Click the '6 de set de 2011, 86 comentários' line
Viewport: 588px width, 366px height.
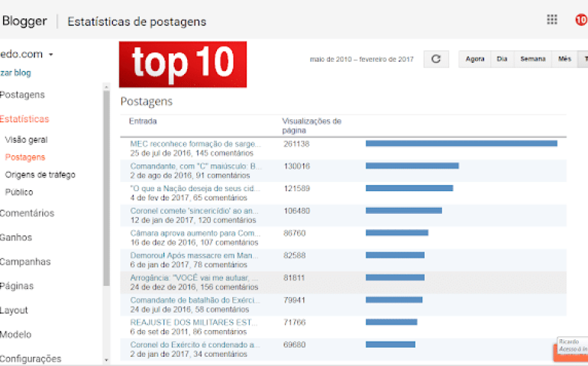point(189,332)
